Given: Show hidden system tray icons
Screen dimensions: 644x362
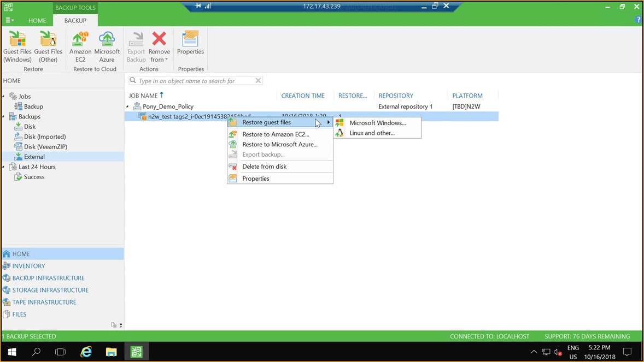Looking at the screenshot, I should tap(534, 352).
